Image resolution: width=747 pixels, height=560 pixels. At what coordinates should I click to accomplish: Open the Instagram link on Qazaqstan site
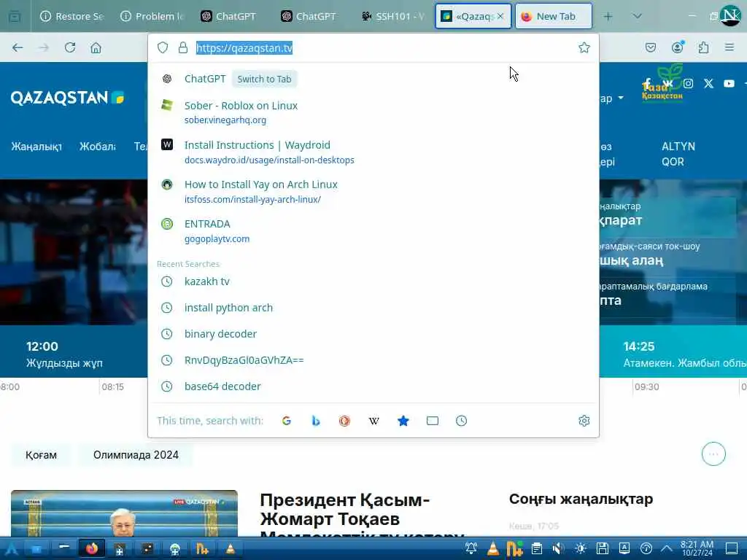tap(688, 84)
